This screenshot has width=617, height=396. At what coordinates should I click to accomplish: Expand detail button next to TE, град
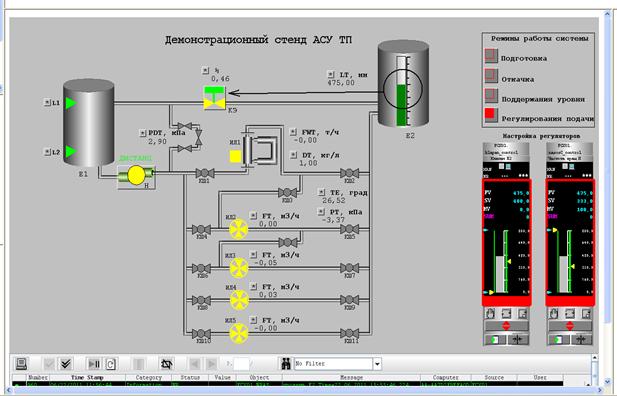pyautogui.click(x=321, y=192)
